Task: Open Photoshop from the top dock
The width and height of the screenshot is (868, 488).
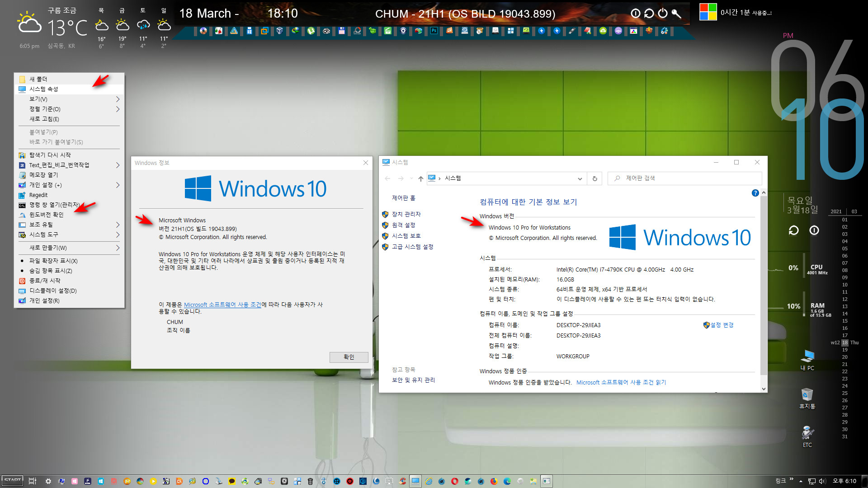Action: 434,31
